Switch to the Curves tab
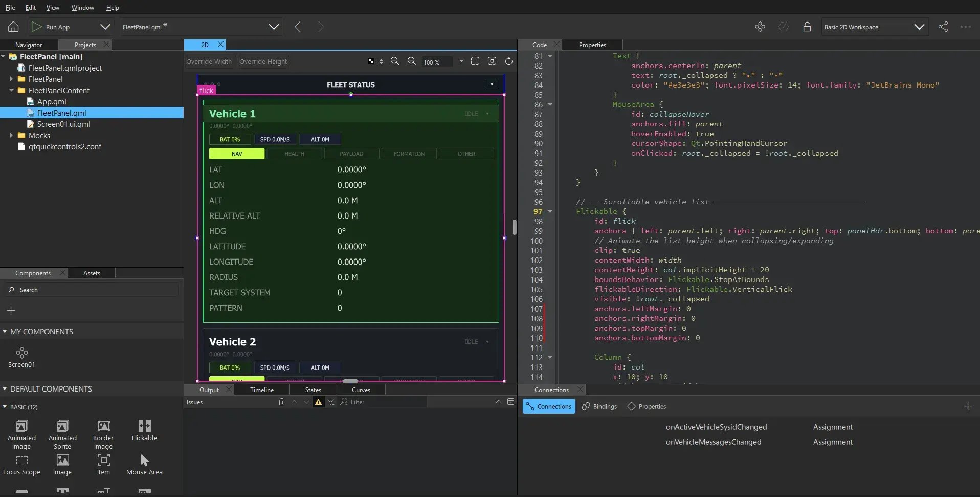Screen dimensions: 980x497 361,390
